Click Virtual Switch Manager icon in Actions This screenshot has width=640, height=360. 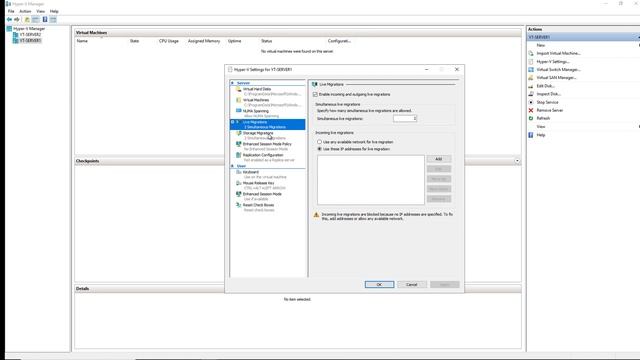click(531, 70)
